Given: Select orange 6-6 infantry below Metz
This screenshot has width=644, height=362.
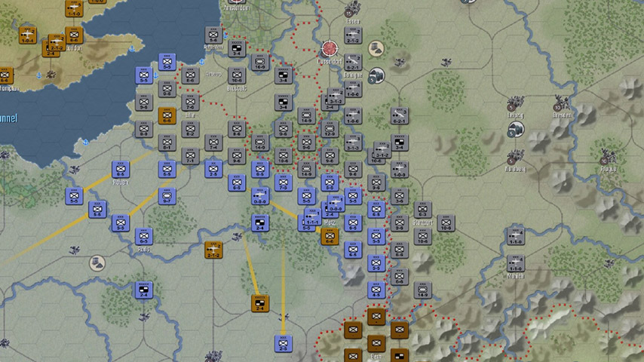Looking at the screenshot, I should point(330,236).
